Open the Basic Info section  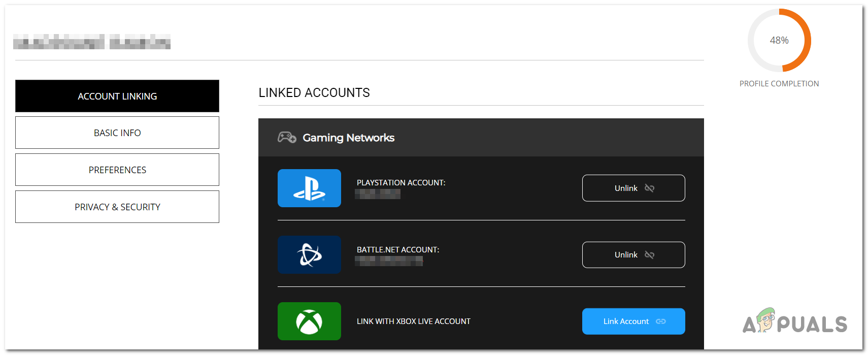pyautogui.click(x=117, y=133)
